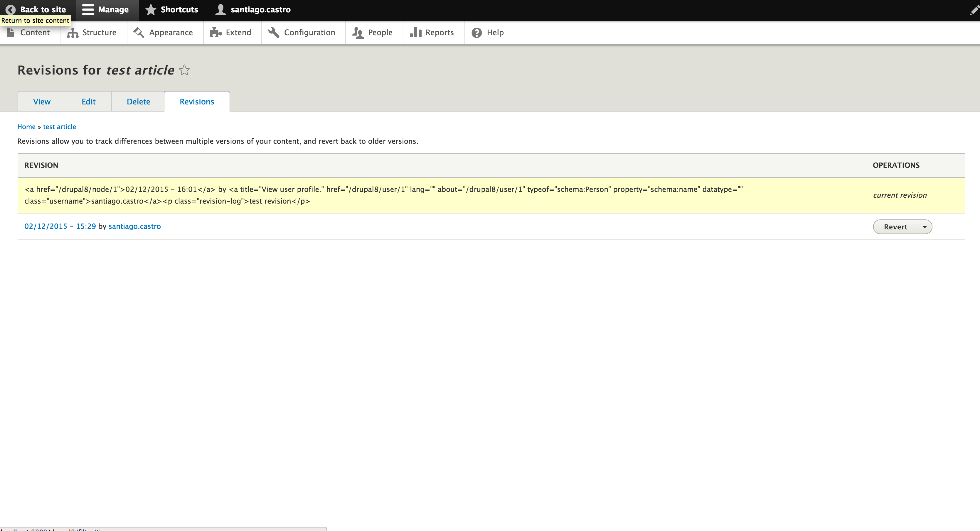Open the Content admin section icon
Screen dimensions: 980x531
[11, 32]
